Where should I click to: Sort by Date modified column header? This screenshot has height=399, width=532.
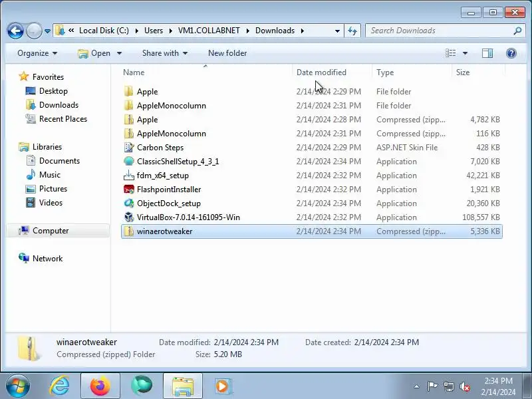click(321, 72)
